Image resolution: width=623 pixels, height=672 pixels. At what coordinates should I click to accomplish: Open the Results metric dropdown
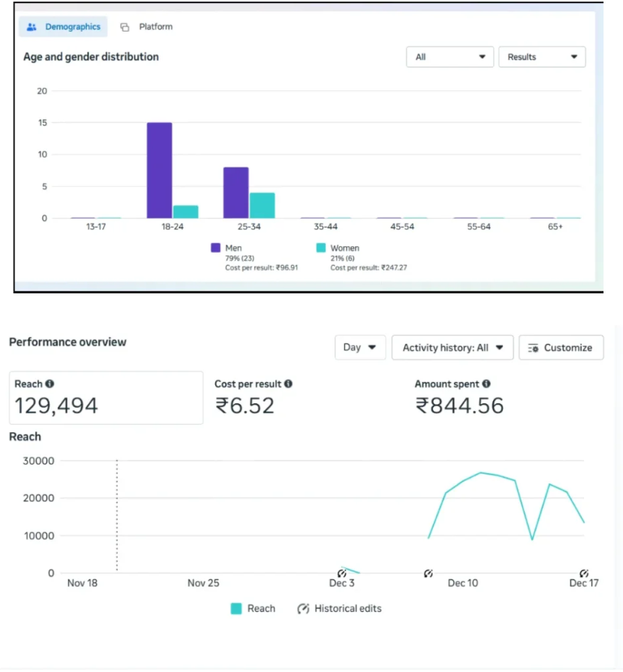(542, 57)
